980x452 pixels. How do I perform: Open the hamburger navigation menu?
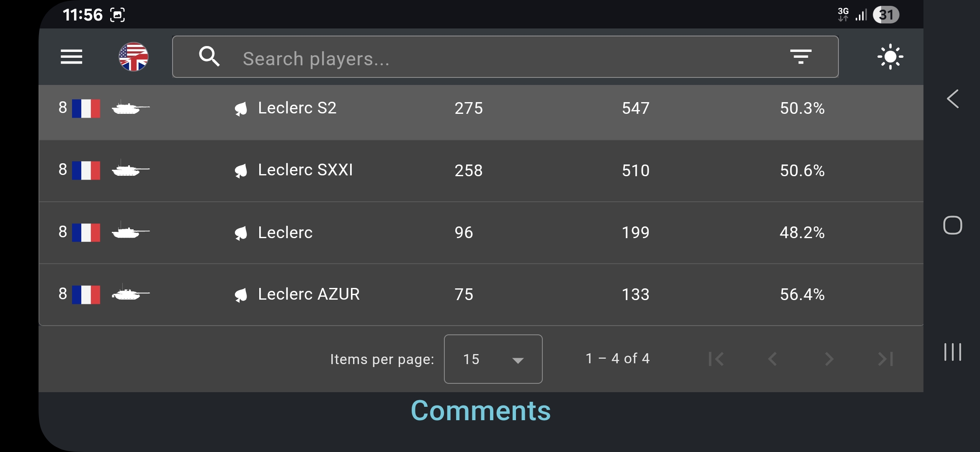(x=71, y=57)
